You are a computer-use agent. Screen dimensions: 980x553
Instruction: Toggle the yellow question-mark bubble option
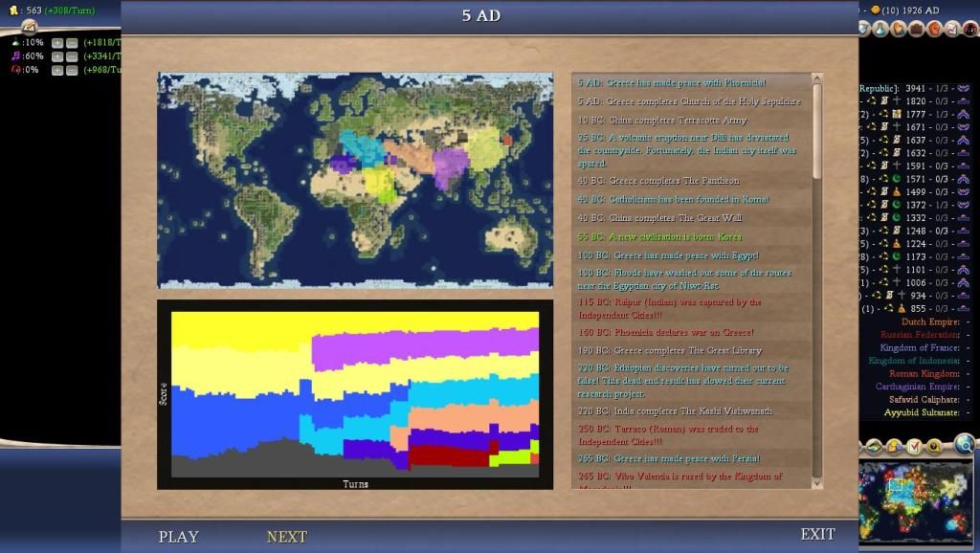pos(934,447)
